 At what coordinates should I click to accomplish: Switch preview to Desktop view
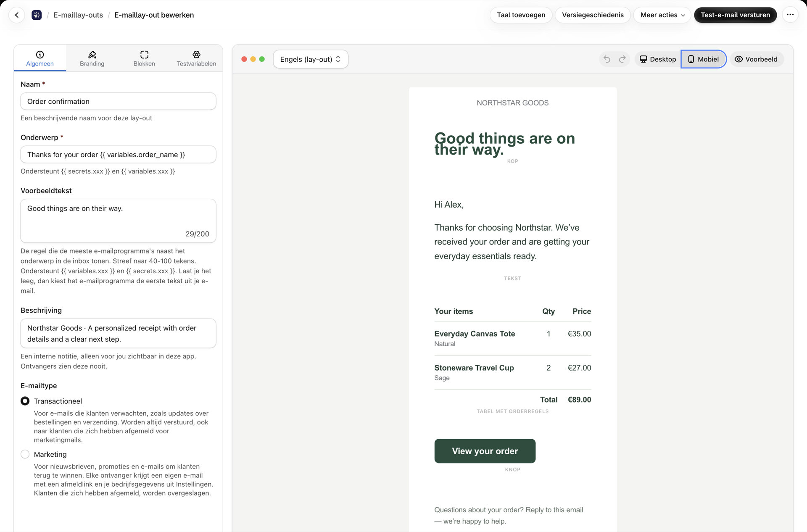[x=657, y=59]
